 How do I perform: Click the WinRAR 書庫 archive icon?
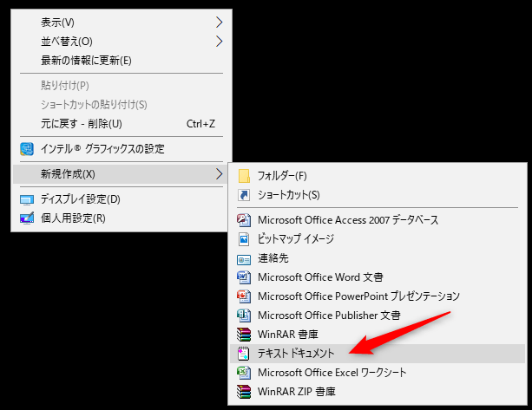(244, 335)
